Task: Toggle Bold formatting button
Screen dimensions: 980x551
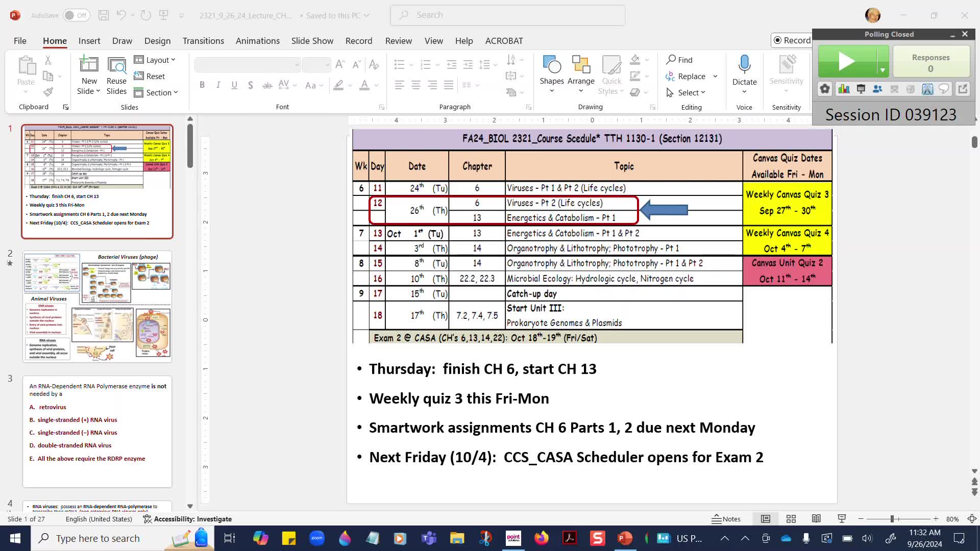Action: pos(202,85)
